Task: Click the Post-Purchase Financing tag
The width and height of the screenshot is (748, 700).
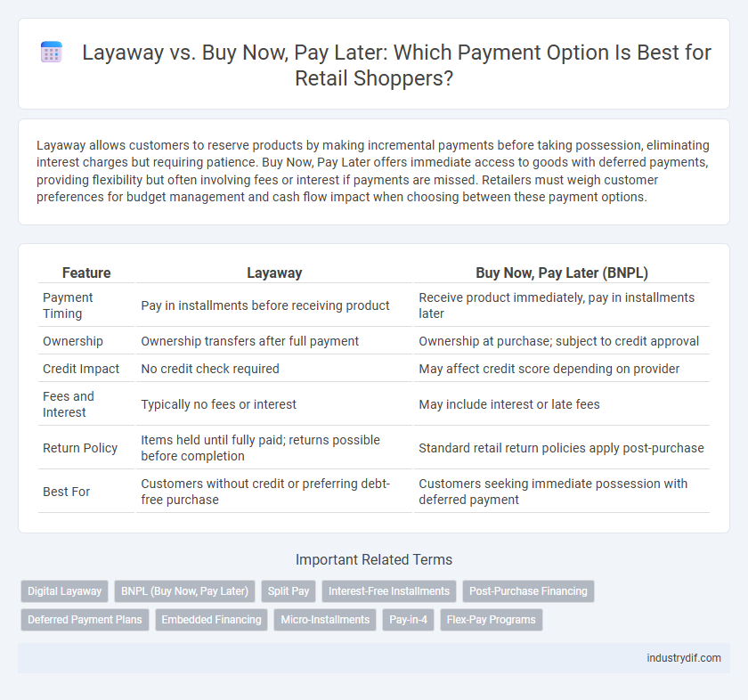Action: [528, 591]
